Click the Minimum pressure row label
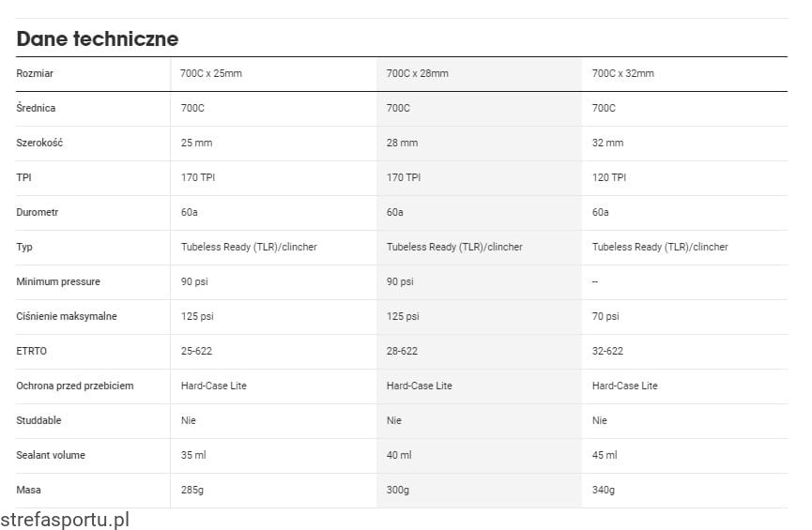The height and width of the screenshot is (530, 812). pyautogui.click(x=58, y=281)
